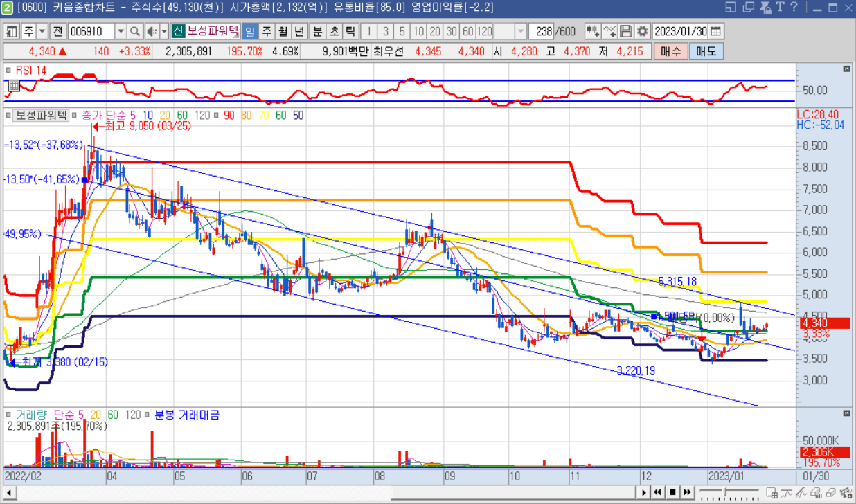Click the date field 2023/01/30
Image resolution: width=856 pixels, height=504 pixels.
coord(681,32)
